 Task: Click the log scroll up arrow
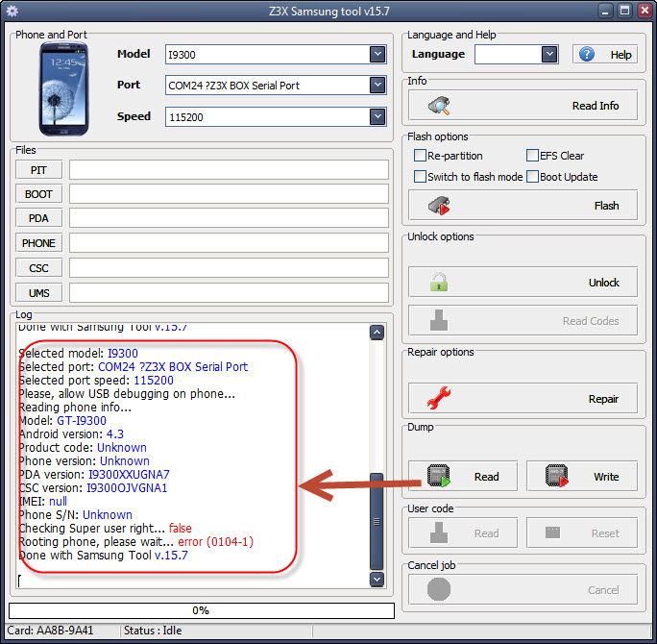(377, 332)
